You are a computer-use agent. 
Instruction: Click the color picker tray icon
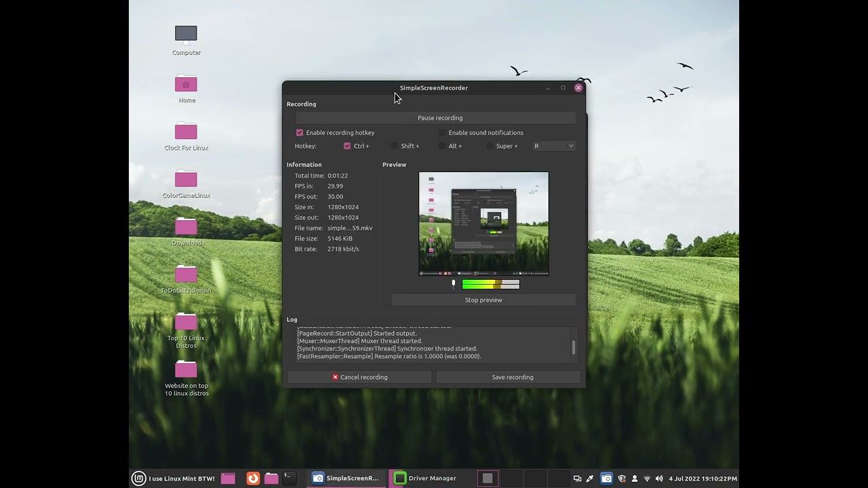tap(590, 479)
